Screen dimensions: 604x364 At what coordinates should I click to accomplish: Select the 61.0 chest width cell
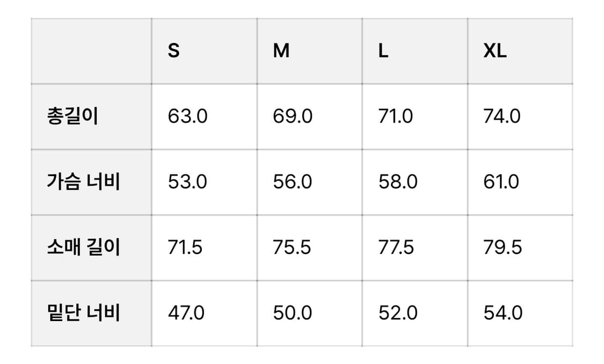click(501, 182)
